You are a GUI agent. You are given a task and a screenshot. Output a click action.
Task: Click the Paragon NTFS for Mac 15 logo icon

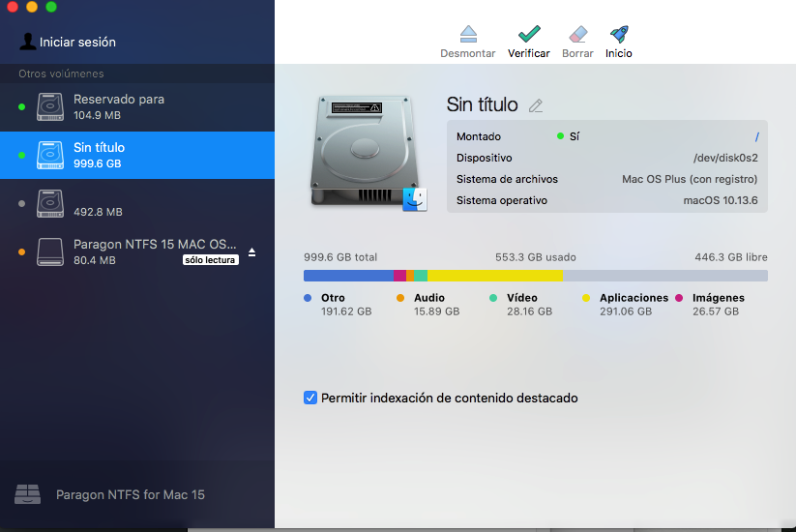pos(27,494)
